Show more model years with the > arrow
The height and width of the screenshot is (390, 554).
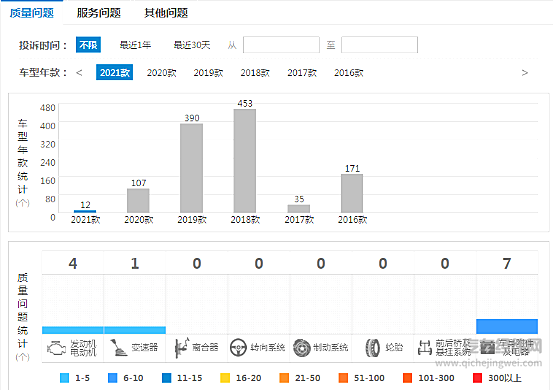click(525, 73)
